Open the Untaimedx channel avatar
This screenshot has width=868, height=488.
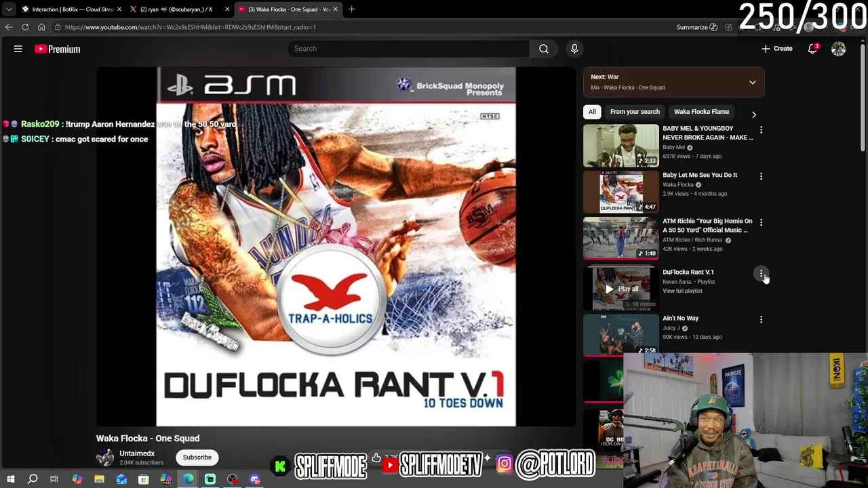[x=105, y=457]
